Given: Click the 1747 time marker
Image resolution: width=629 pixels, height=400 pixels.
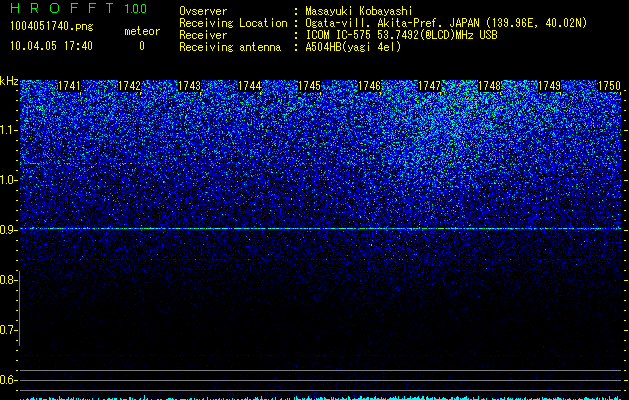Looking at the screenshot, I should pos(430,86).
